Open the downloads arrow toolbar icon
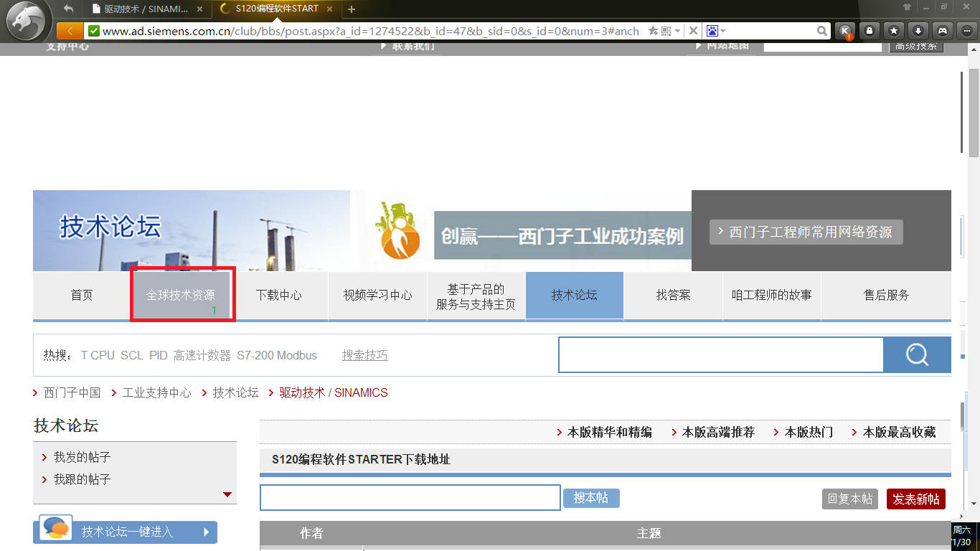The image size is (980, 551). pos(918,31)
